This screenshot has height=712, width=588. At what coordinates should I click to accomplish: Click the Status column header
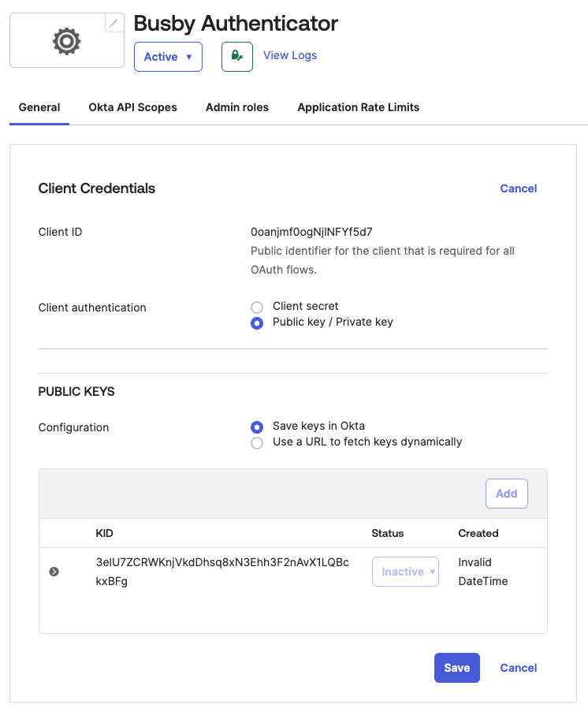point(387,534)
